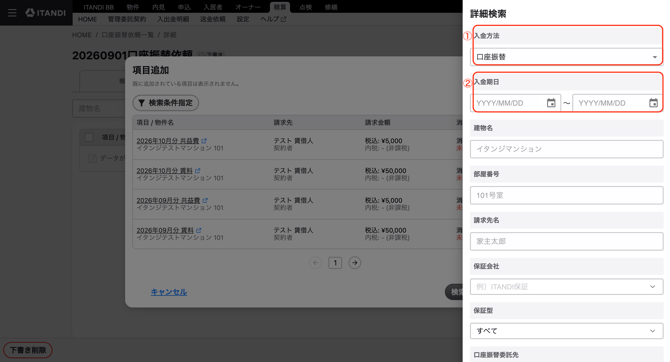Click the 部屋番号 input field
This screenshot has width=670, height=362.
(567, 195)
